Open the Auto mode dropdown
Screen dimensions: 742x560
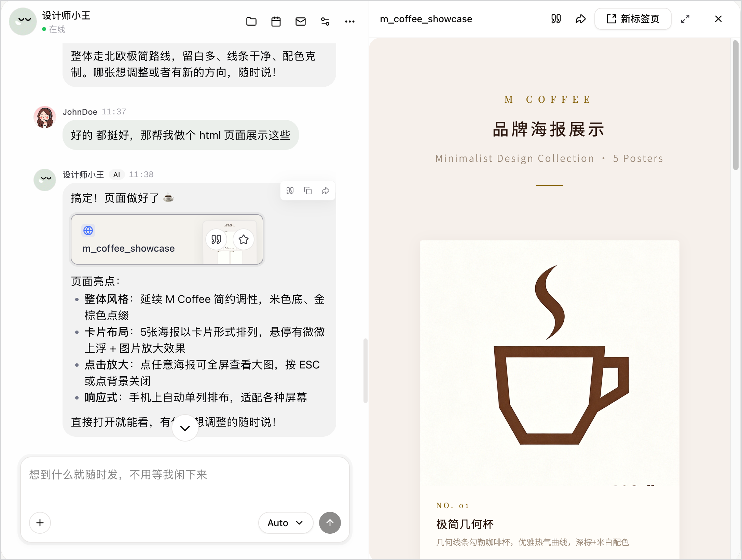(x=286, y=523)
